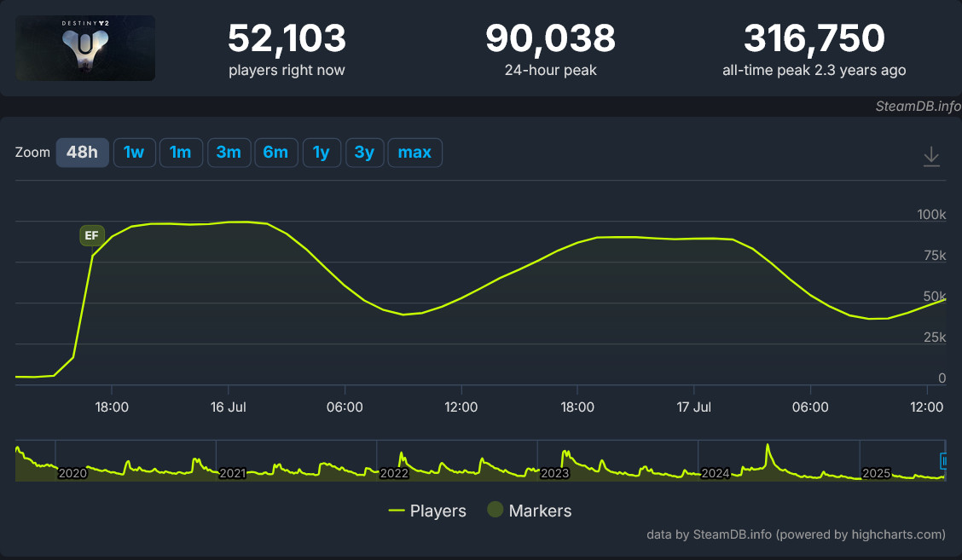
Task: Select the 2023 area in the navigator
Action: click(x=554, y=474)
